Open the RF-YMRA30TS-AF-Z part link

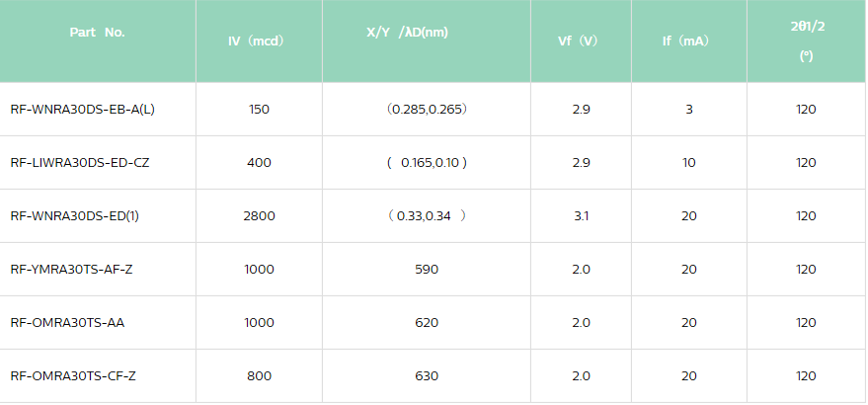pyautogui.click(x=71, y=270)
